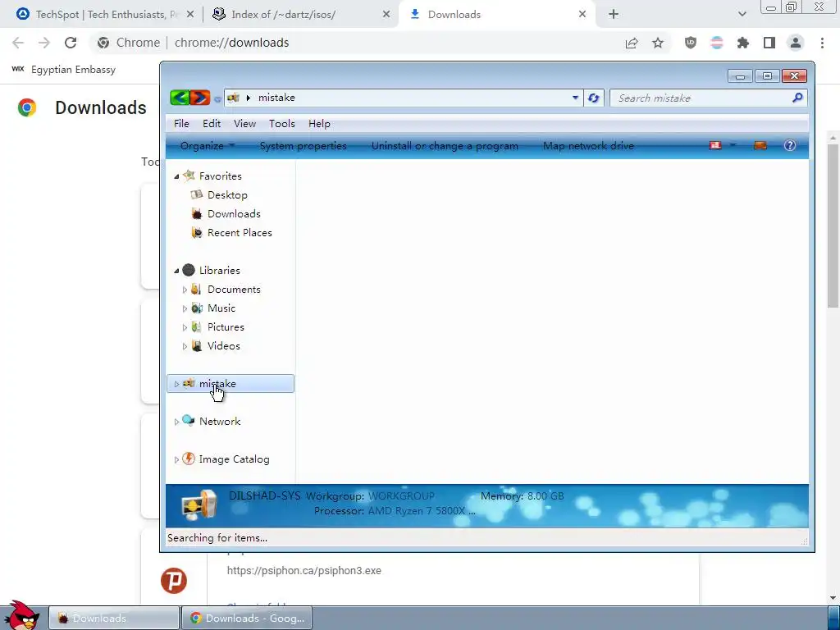This screenshot has width=840, height=630.
Task: Select Libraries in navigation pane
Action: (x=219, y=271)
